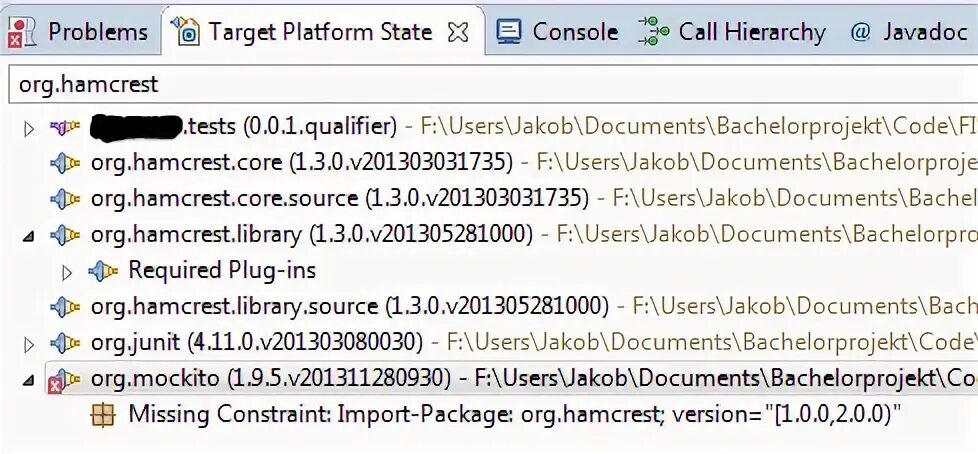
Task: Collapse the org.mockito tree node
Action: coord(28,380)
